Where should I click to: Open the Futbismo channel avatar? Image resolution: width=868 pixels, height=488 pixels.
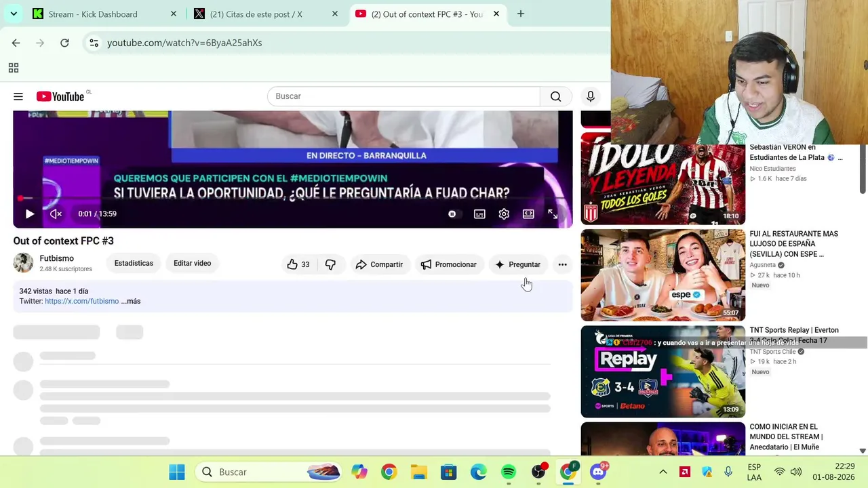click(x=23, y=263)
